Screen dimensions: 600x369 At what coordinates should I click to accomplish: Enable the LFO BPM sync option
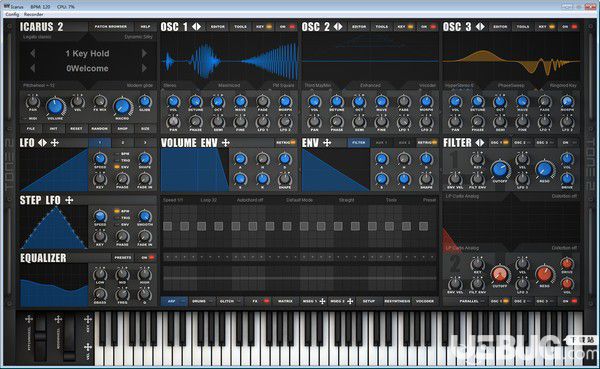tap(121, 154)
